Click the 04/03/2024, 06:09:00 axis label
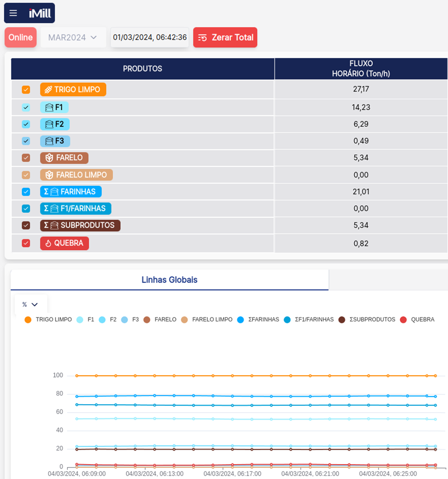This screenshot has height=479, width=448. pyautogui.click(x=77, y=474)
